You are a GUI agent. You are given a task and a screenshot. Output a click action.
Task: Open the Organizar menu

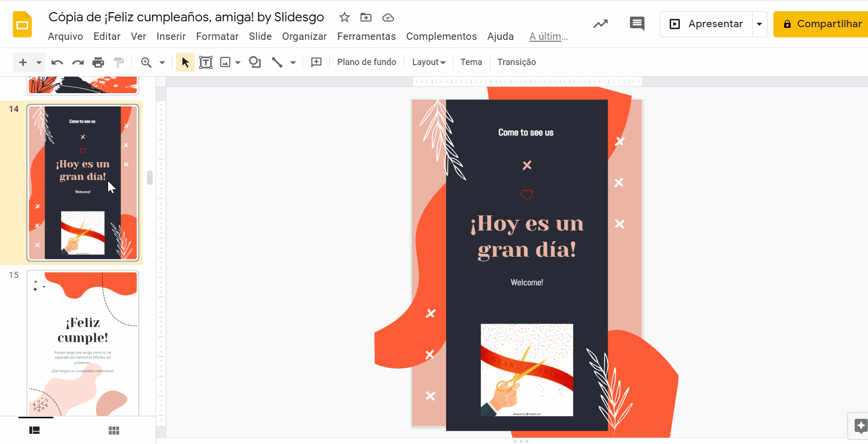coord(305,36)
